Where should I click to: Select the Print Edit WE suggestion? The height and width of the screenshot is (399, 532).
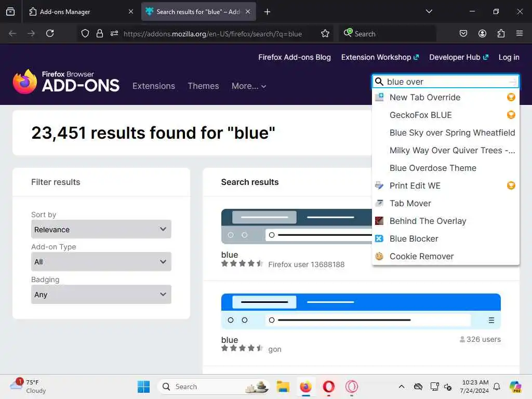tap(445, 185)
